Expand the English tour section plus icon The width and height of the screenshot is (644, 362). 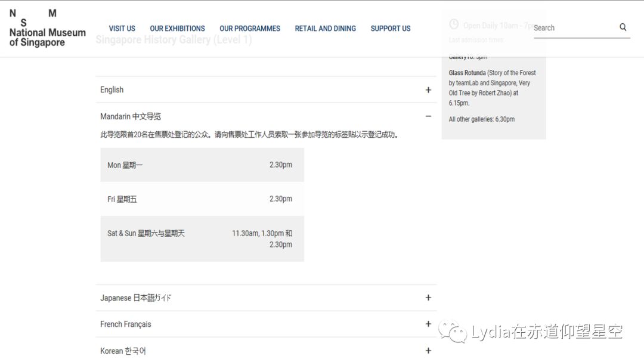(x=428, y=90)
